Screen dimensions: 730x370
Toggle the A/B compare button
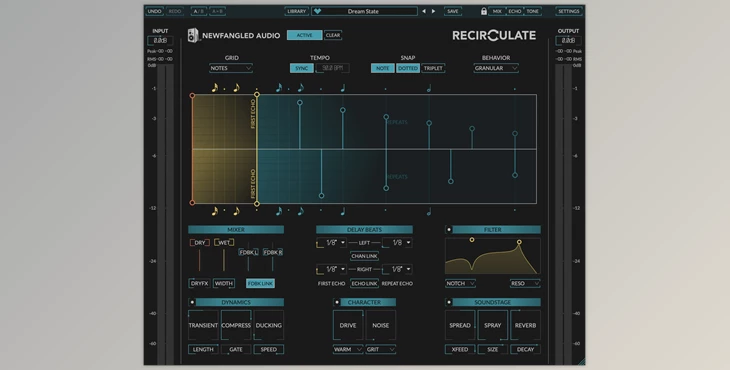coord(199,11)
